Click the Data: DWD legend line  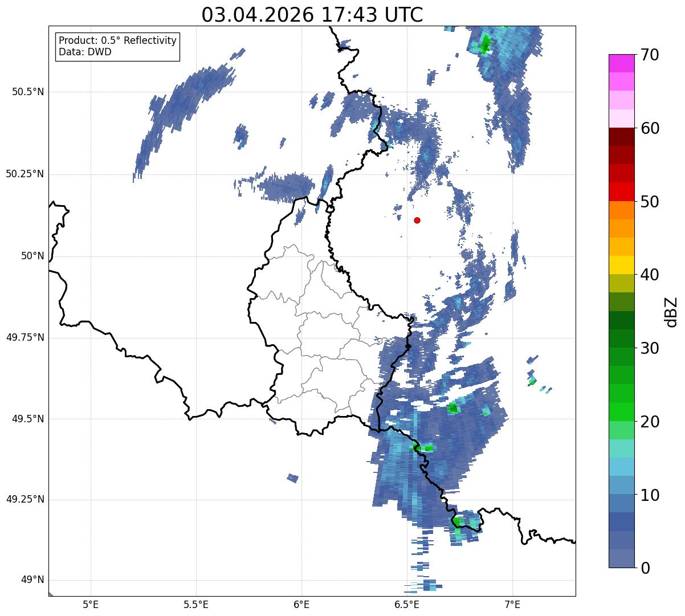point(85,52)
